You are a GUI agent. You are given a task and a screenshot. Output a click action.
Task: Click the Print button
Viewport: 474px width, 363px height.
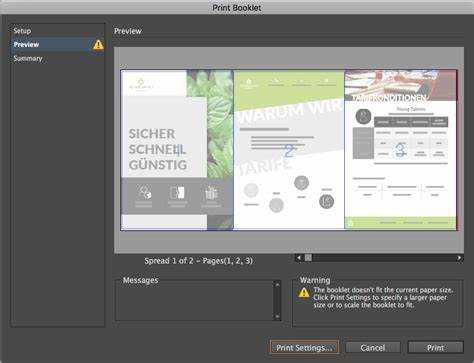click(435, 348)
